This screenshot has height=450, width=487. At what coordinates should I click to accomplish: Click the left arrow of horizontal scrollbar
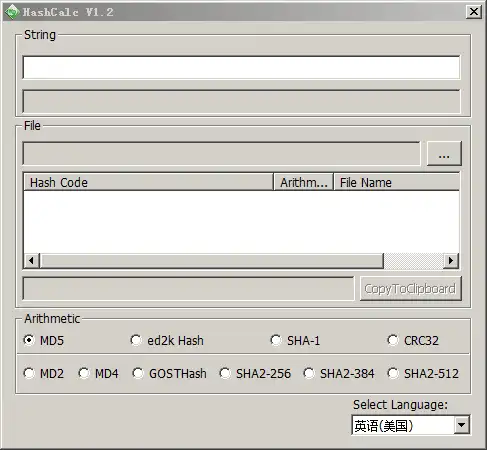tap(32, 260)
